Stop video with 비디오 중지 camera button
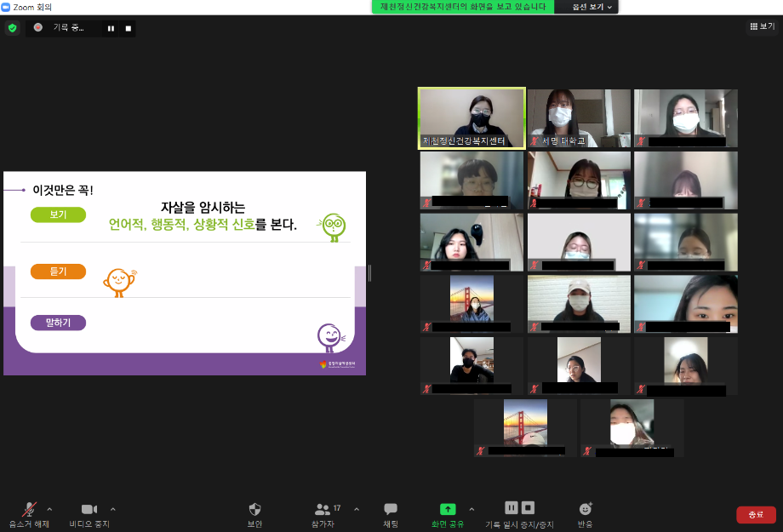 (89, 510)
